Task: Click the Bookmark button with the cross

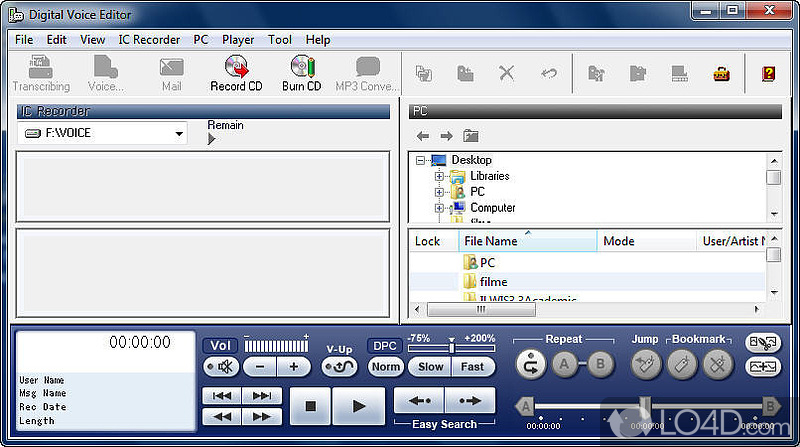Action: (x=718, y=364)
